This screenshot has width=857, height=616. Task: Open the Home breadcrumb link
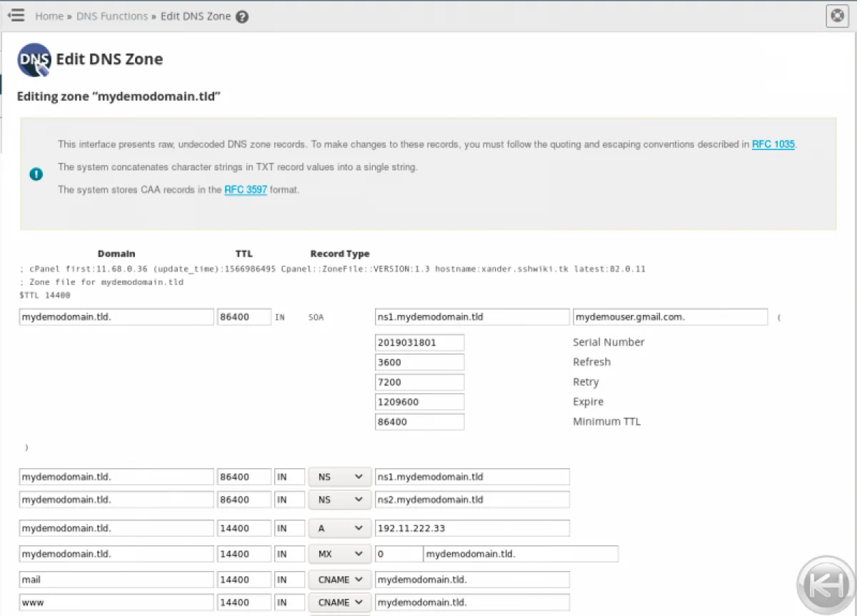49,16
